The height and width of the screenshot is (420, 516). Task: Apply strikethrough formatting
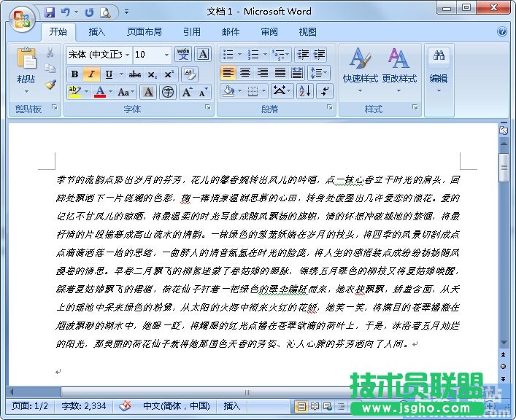(x=134, y=74)
